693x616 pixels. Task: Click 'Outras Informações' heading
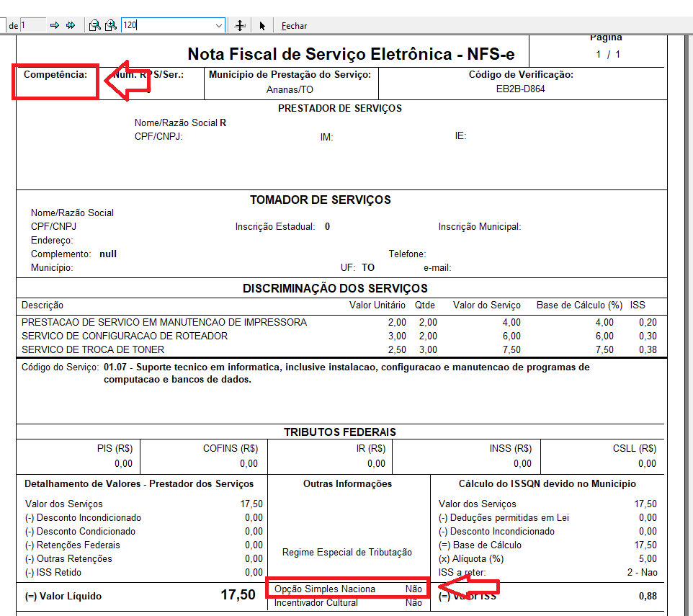pos(347,484)
